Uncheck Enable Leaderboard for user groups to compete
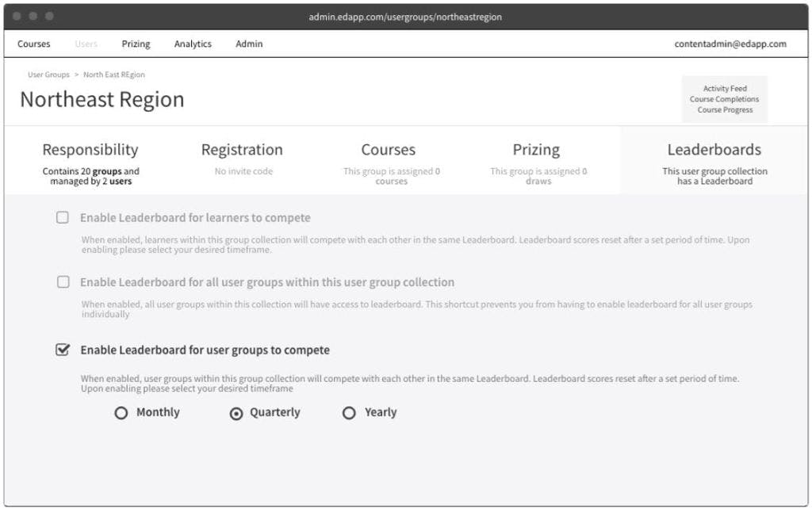Screen dimensions: 812x509 click(63, 350)
